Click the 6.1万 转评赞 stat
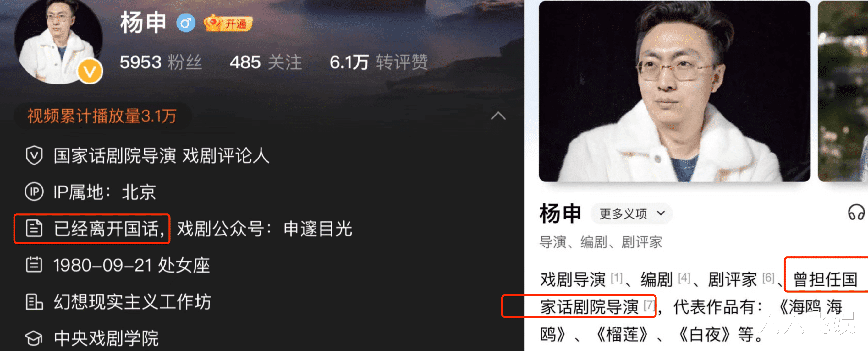868x351 pixels. pos(379,62)
